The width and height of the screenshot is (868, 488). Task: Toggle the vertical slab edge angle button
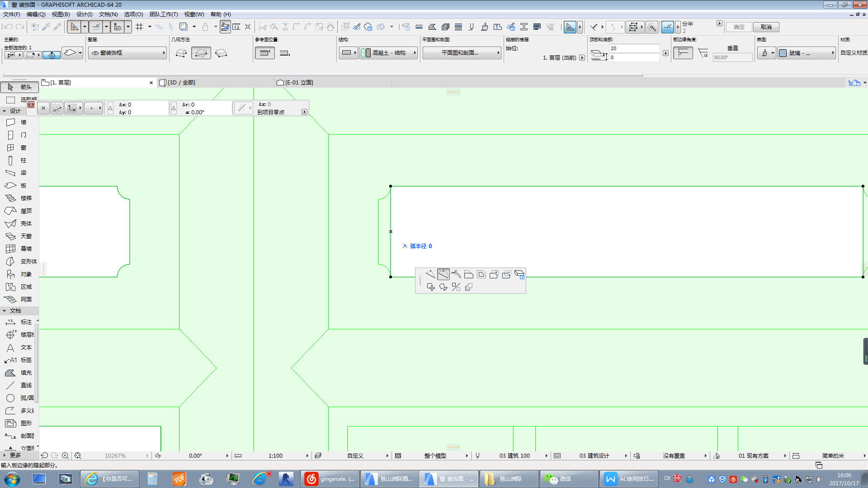[x=683, y=53]
